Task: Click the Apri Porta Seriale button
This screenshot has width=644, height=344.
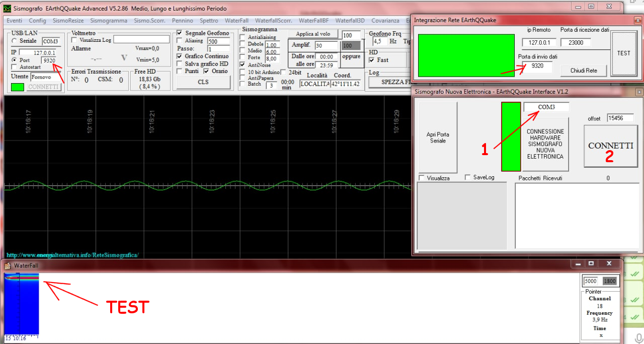Action: click(438, 137)
